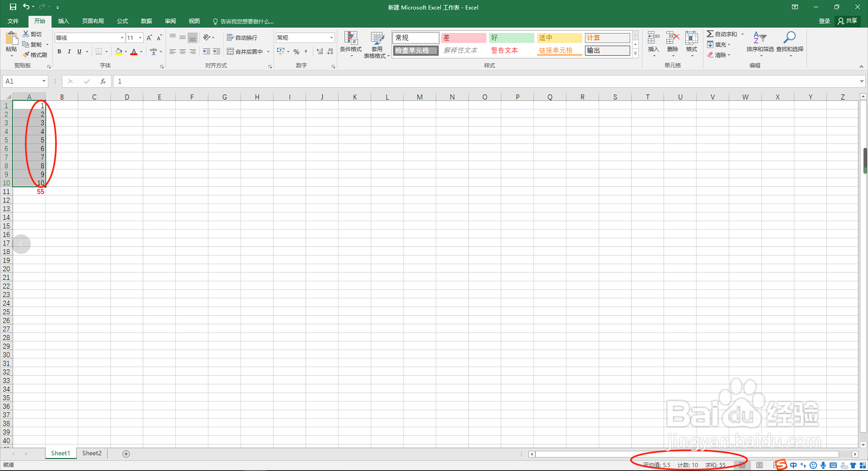868x471 pixels.
Task: Apply the 适中 (Neutral) yellow style
Action: [x=559, y=38]
